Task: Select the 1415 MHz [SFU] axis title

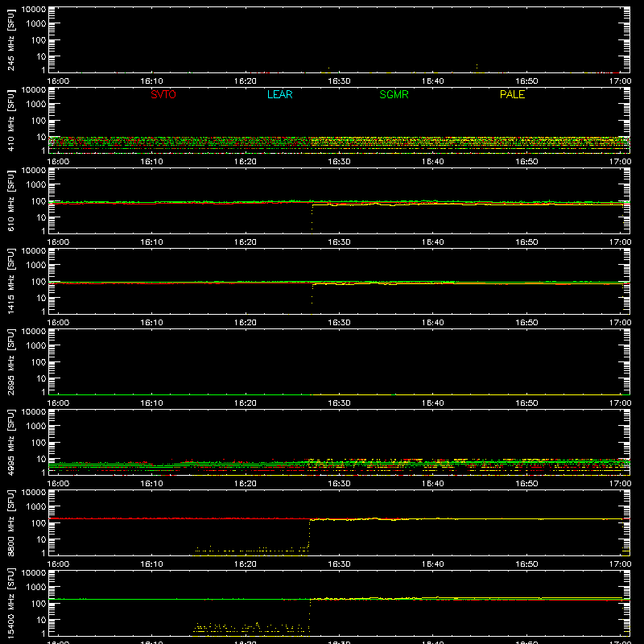Action: point(11,281)
